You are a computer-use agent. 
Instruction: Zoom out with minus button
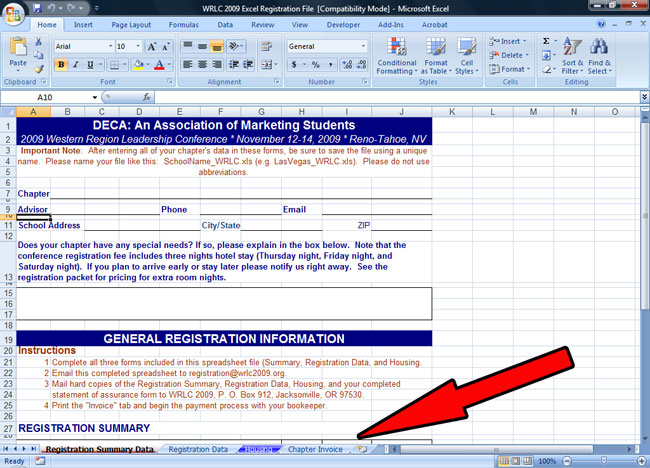(x=567, y=461)
